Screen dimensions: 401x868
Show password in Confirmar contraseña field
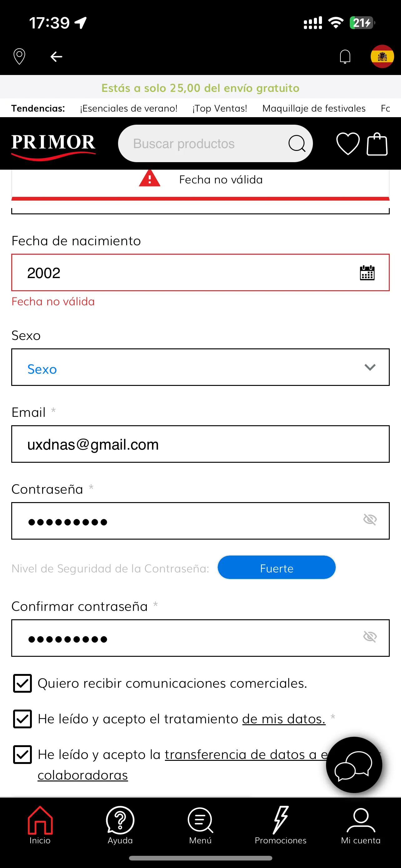pos(370,636)
